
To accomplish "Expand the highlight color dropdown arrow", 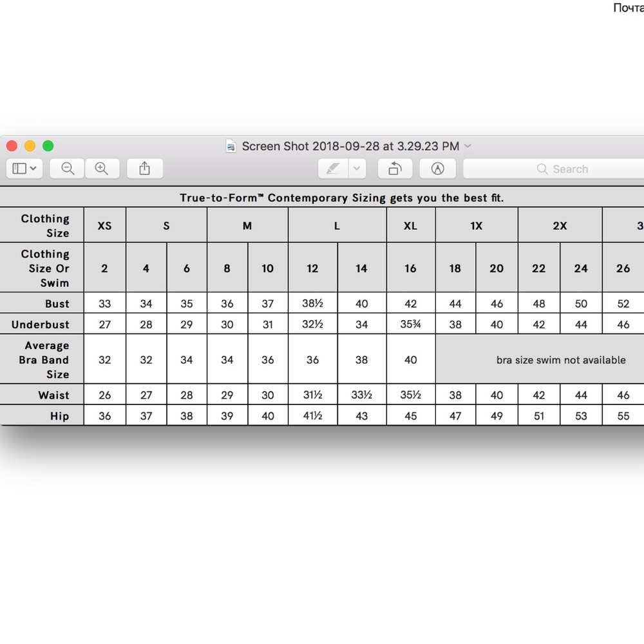I will point(357,168).
